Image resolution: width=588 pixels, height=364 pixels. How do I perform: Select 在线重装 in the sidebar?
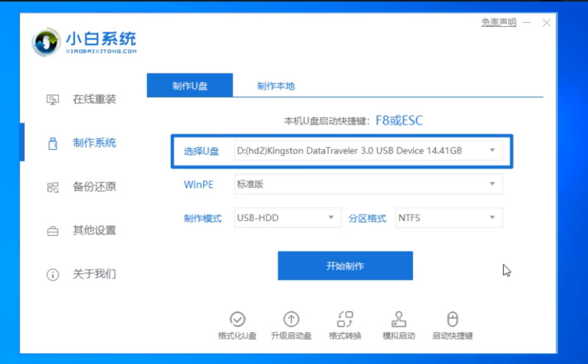pyautogui.click(x=94, y=99)
